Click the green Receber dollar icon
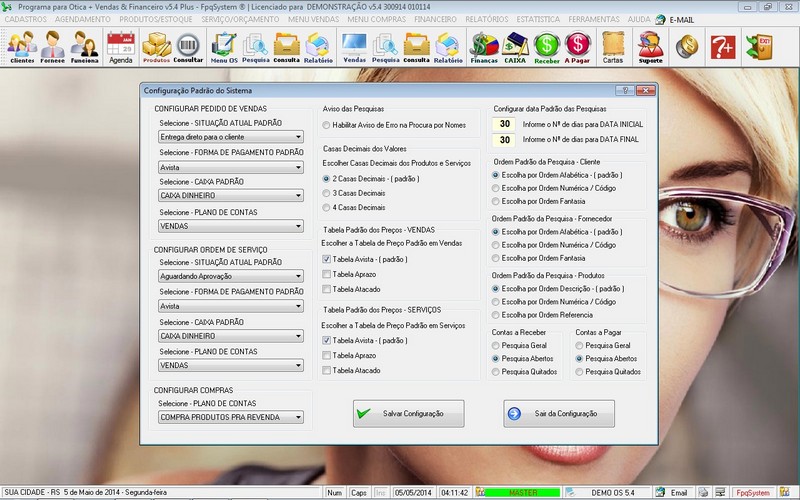800x500 pixels. [546, 46]
